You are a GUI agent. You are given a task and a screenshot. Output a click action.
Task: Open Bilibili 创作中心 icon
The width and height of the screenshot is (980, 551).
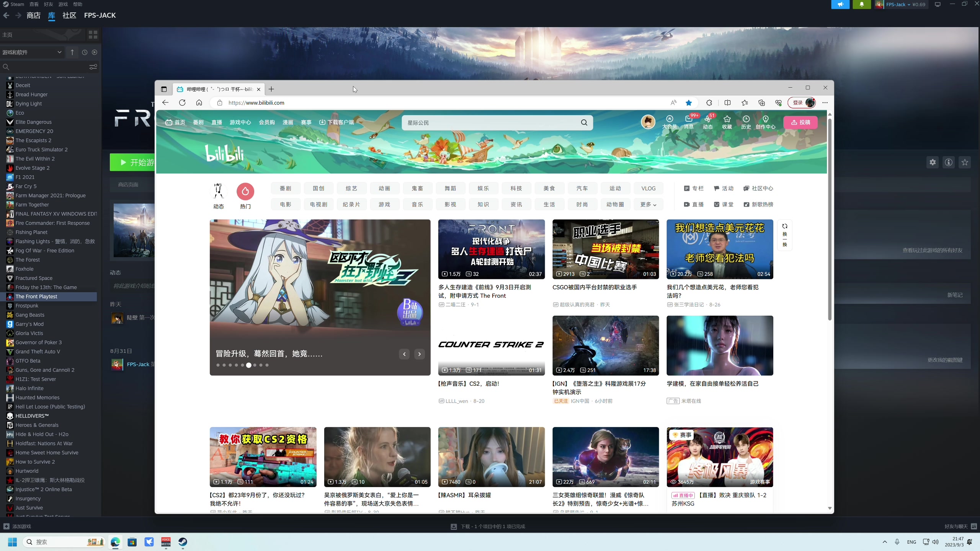click(766, 122)
